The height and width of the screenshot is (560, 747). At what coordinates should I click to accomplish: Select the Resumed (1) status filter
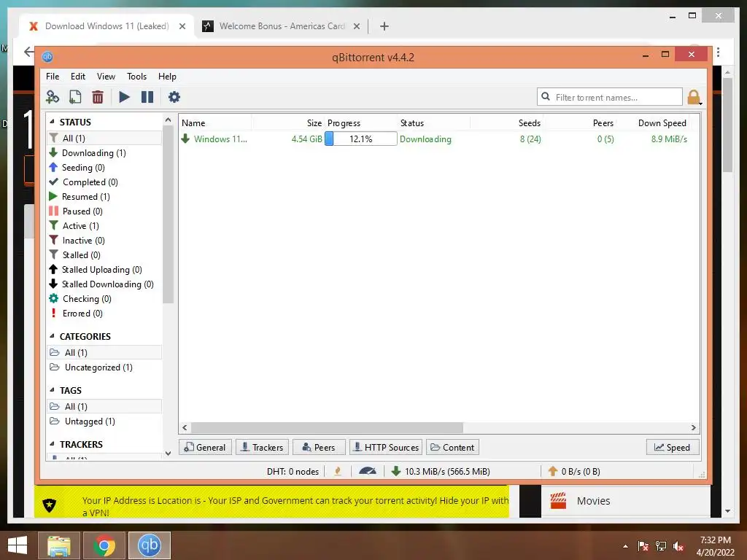(x=85, y=197)
